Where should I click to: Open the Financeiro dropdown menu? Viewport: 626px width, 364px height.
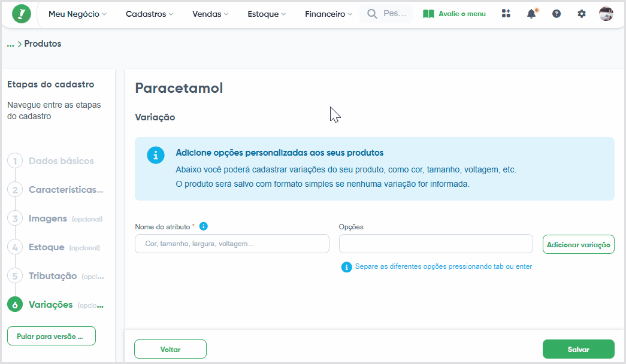point(328,14)
